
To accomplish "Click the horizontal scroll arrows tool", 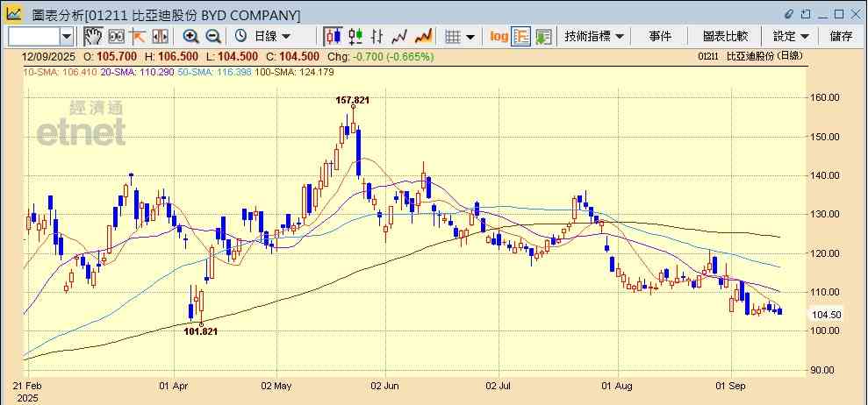I will click(160, 37).
